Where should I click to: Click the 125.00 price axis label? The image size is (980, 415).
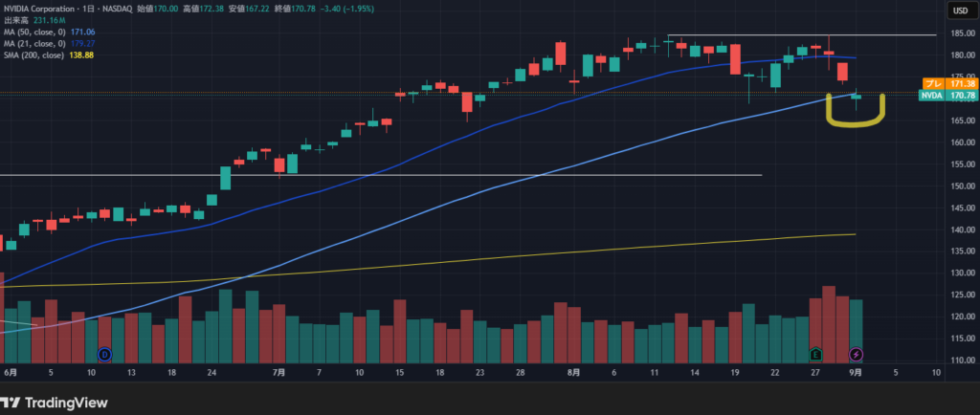pos(963,295)
